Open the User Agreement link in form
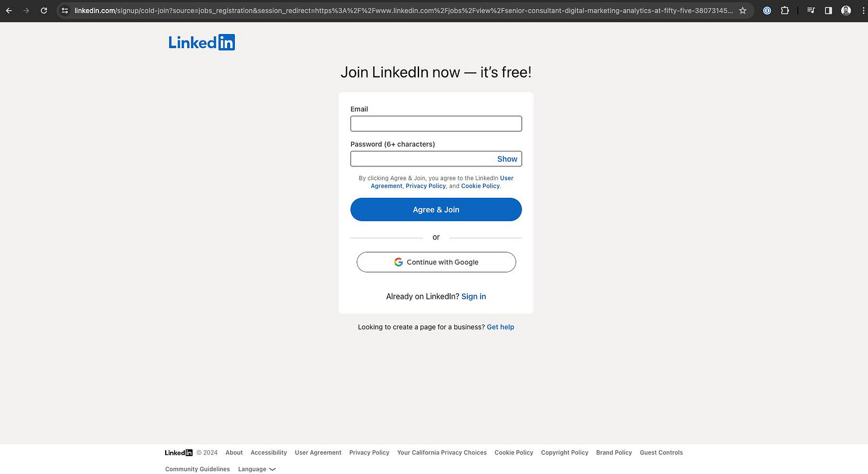The width and height of the screenshot is (868, 474). (x=442, y=182)
